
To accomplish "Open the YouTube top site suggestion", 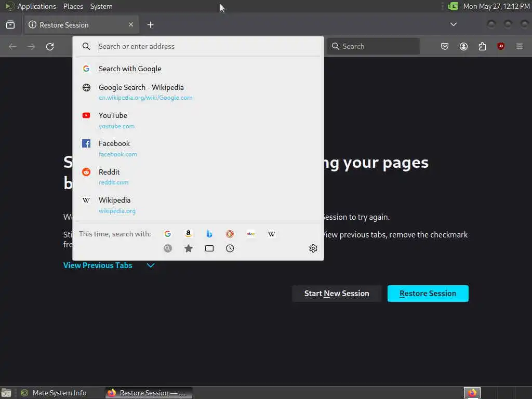I will 198,121.
